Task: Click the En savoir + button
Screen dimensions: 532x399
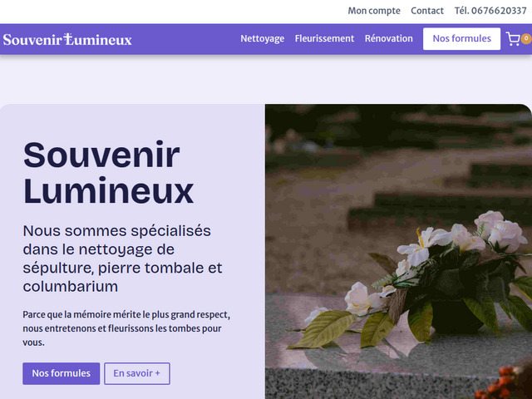Action: click(x=136, y=373)
